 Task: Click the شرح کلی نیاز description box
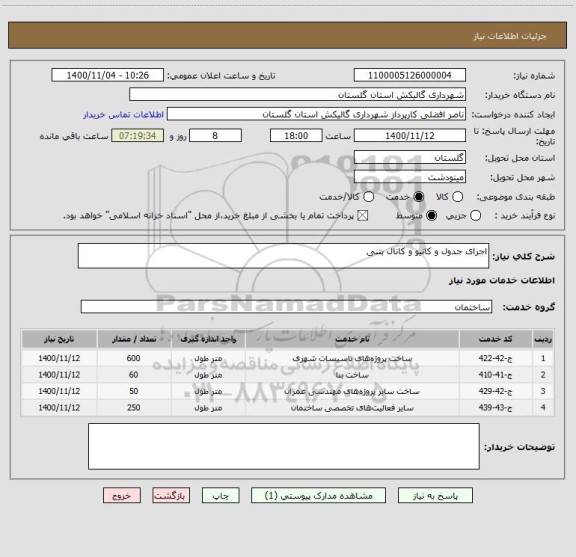click(283, 256)
